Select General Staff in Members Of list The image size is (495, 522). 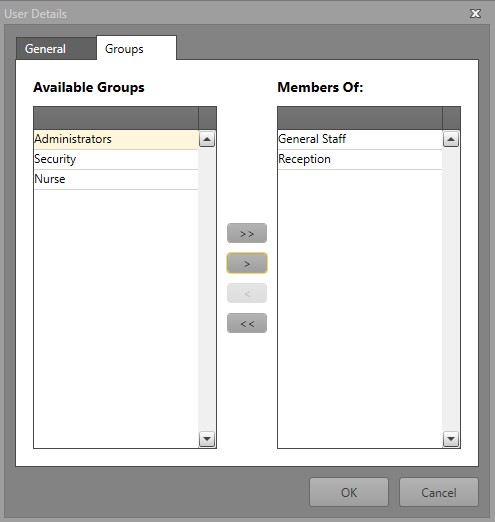(360, 139)
